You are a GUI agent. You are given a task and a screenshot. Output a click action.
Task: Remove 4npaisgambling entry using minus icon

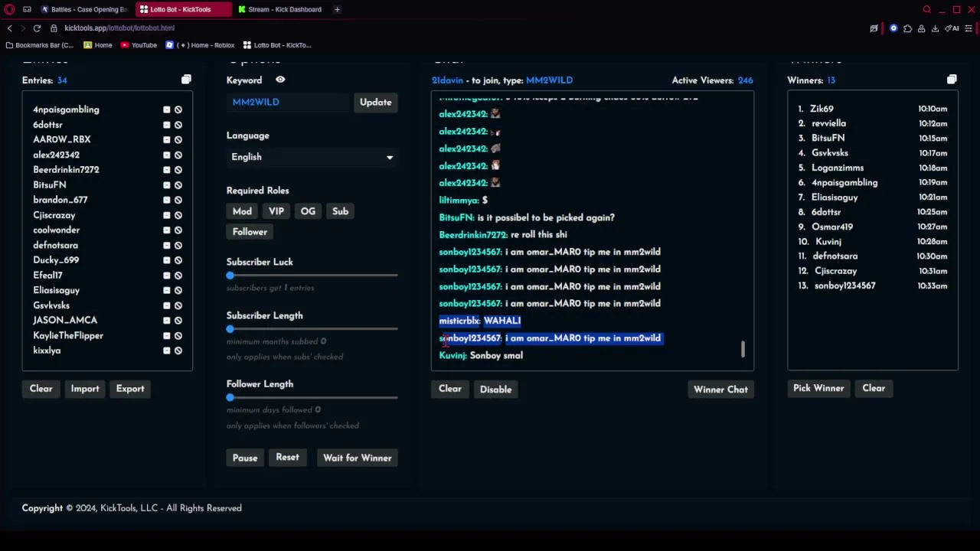(x=166, y=109)
